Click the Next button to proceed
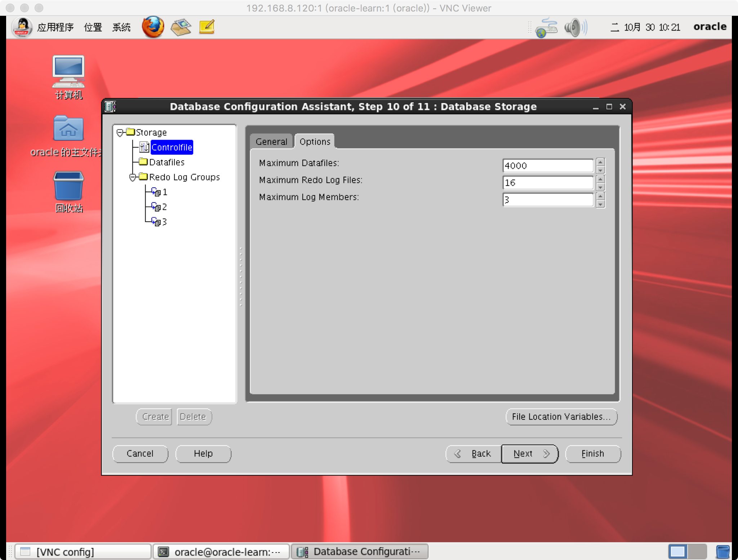This screenshot has height=560, width=738. pos(529,453)
